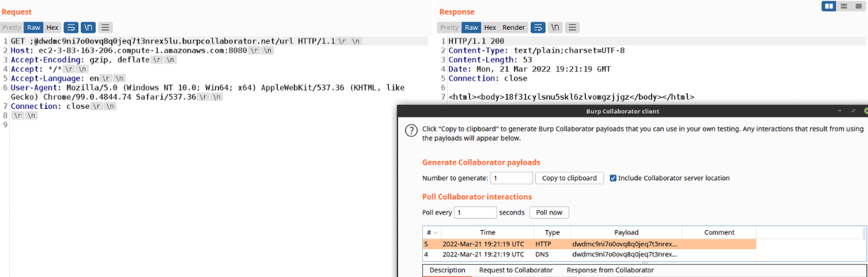Switch Response view to Raw tab
868x277 pixels.
(x=471, y=28)
